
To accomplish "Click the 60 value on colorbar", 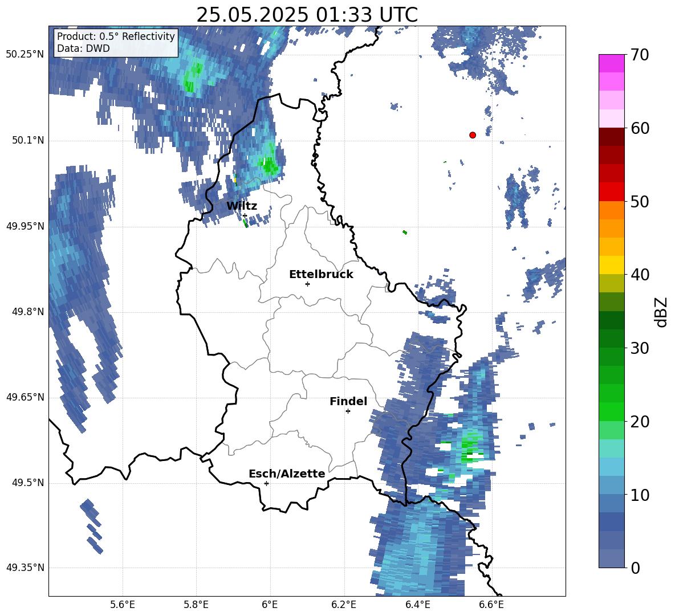I will tap(640, 128).
